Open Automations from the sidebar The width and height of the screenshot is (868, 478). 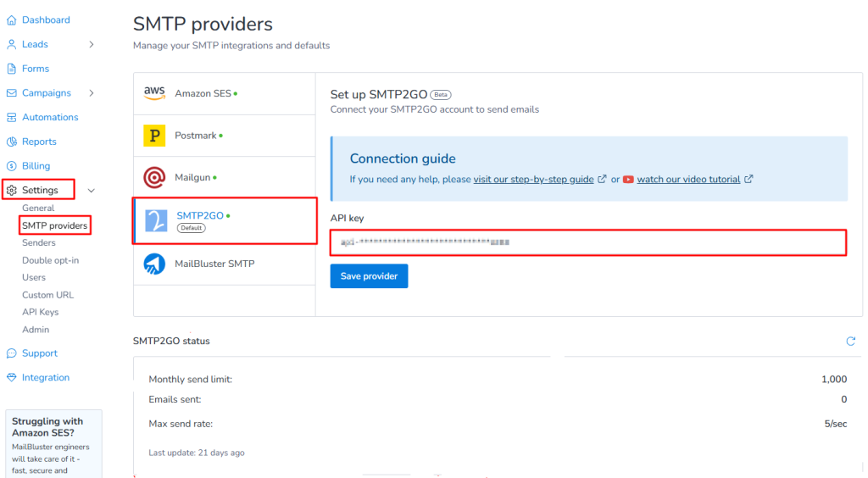50,118
